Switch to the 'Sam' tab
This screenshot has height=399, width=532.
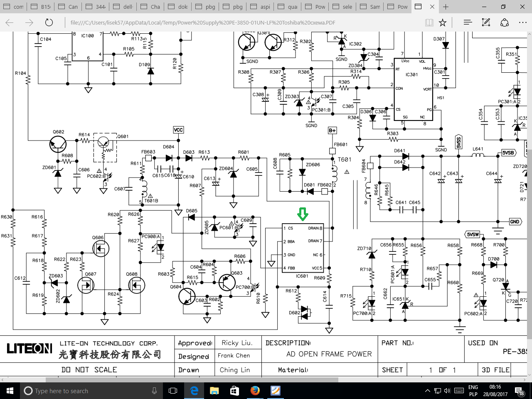coord(370,7)
